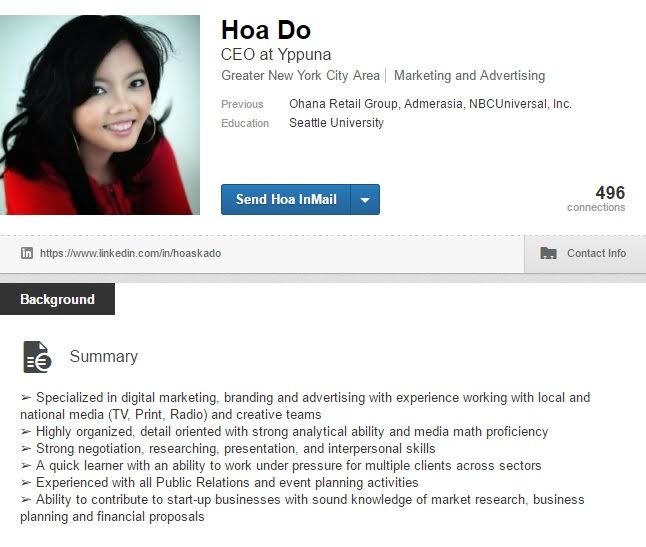Click the LinkedIn logo icon beside profile URL
The width and height of the screenshot is (646, 547).
(27, 253)
